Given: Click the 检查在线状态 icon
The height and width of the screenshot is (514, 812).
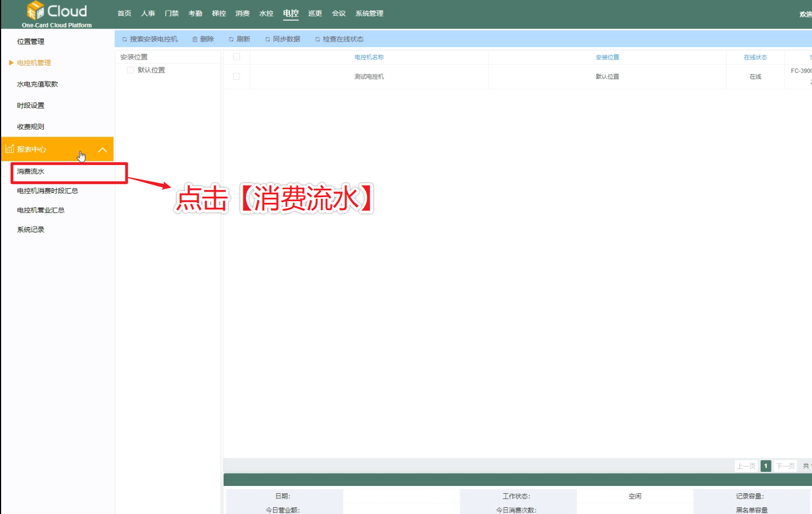Looking at the screenshot, I should [317, 39].
